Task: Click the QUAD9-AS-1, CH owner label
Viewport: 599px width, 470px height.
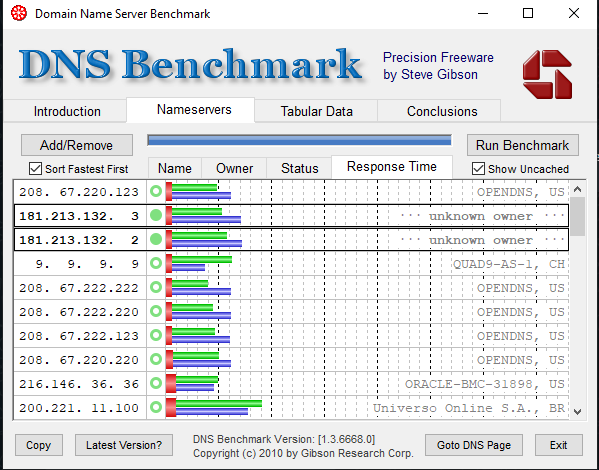Action: pyautogui.click(x=508, y=264)
